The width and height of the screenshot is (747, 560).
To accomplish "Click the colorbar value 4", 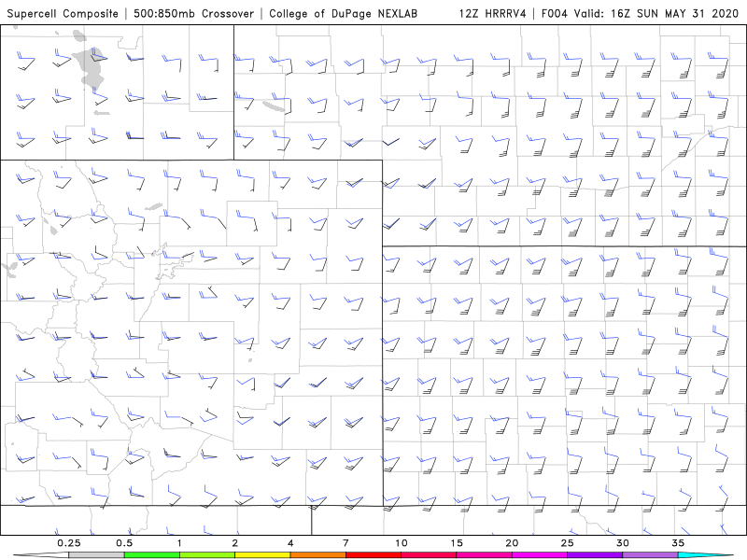I will 290,543.
